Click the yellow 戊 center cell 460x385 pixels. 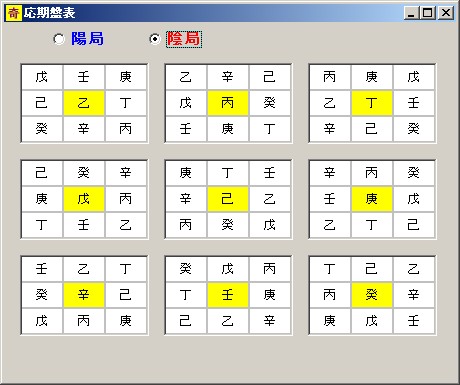[84, 199]
